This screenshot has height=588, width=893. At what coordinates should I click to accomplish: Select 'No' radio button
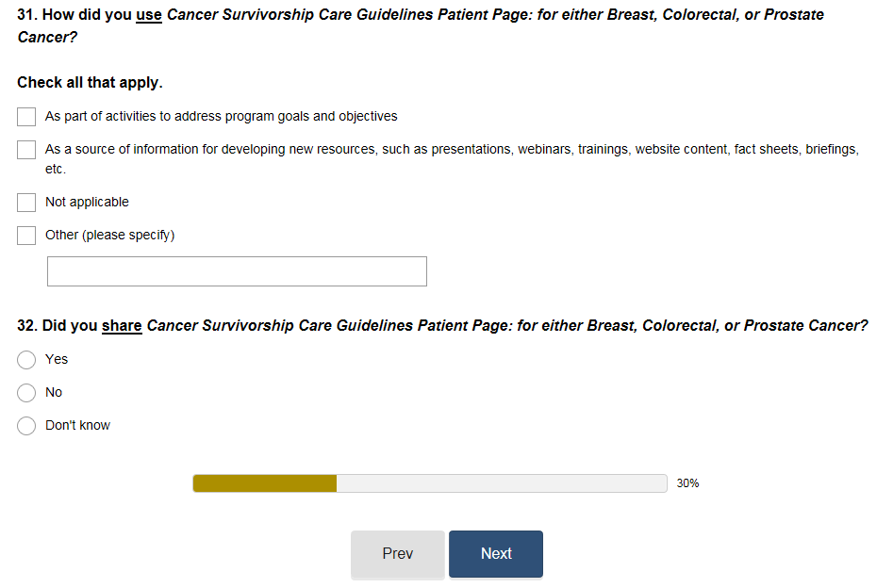(x=26, y=393)
